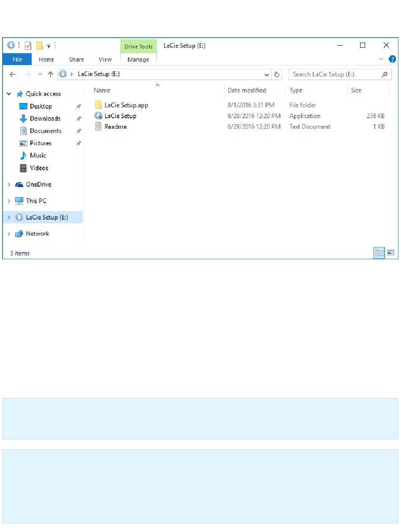
Task: Select the LaCie Setup application icon
Action: pyautogui.click(x=98, y=116)
